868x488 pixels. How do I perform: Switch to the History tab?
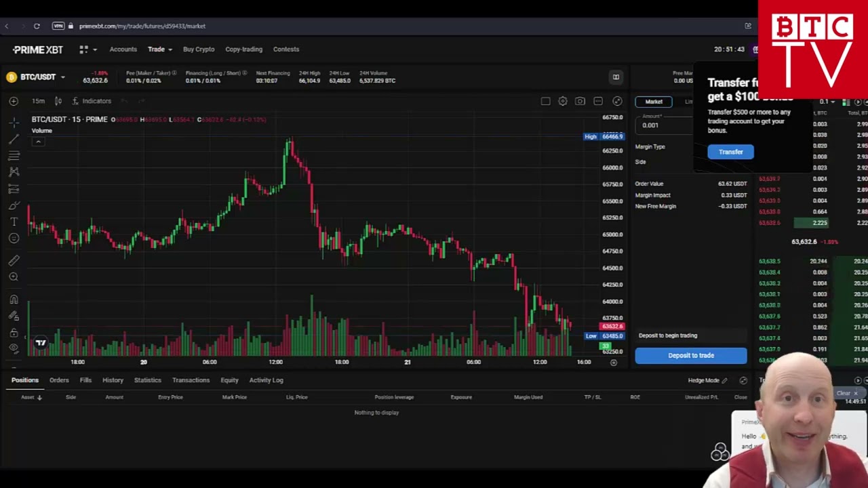[x=113, y=380]
